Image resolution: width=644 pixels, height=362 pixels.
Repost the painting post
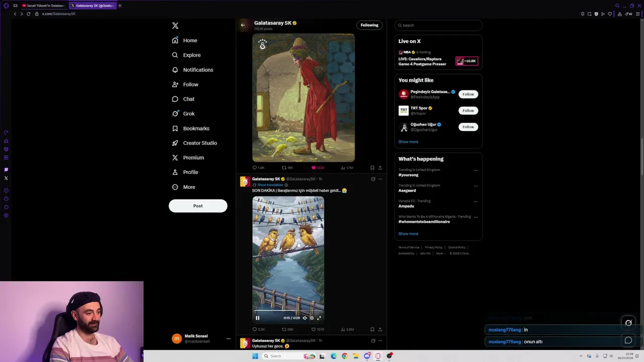[287, 168]
